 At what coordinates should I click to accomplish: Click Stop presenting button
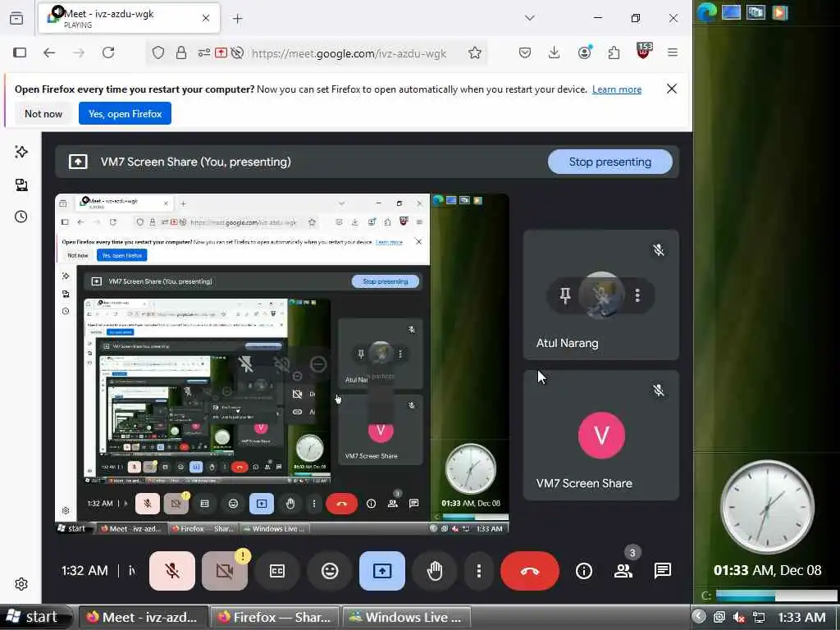[610, 162]
